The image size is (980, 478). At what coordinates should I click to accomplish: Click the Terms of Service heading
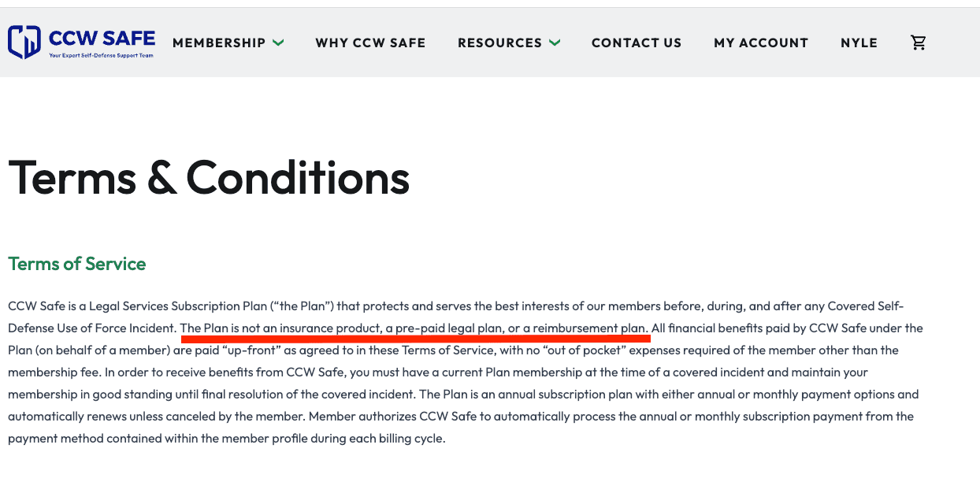76,264
